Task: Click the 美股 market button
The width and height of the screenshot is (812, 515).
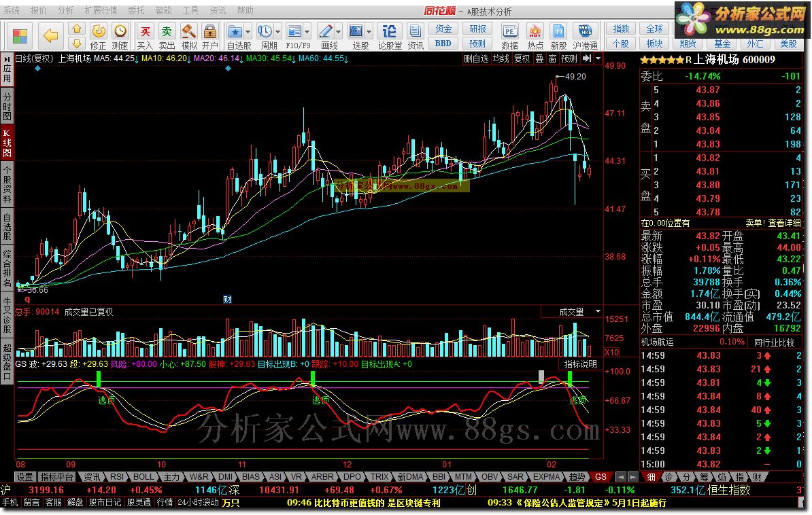Action: pyautogui.click(x=789, y=43)
